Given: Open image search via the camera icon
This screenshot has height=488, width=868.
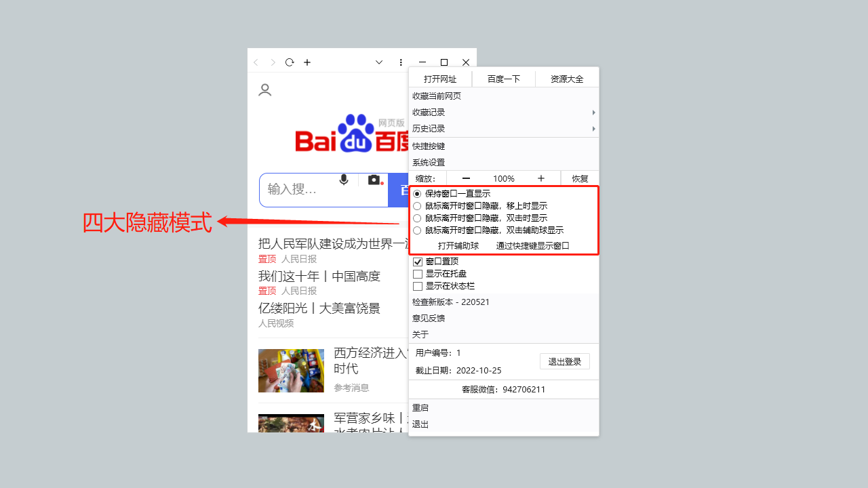Looking at the screenshot, I should [374, 180].
